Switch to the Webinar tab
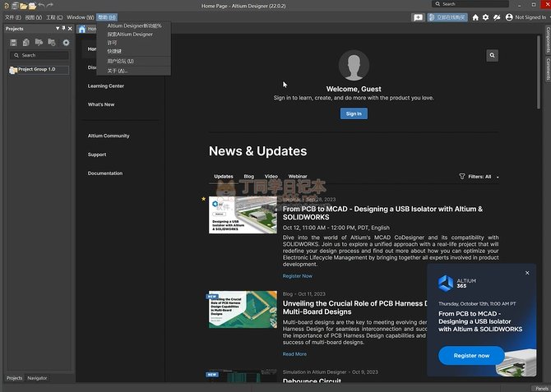The height and width of the screenshot is (392, 551). 298,177
